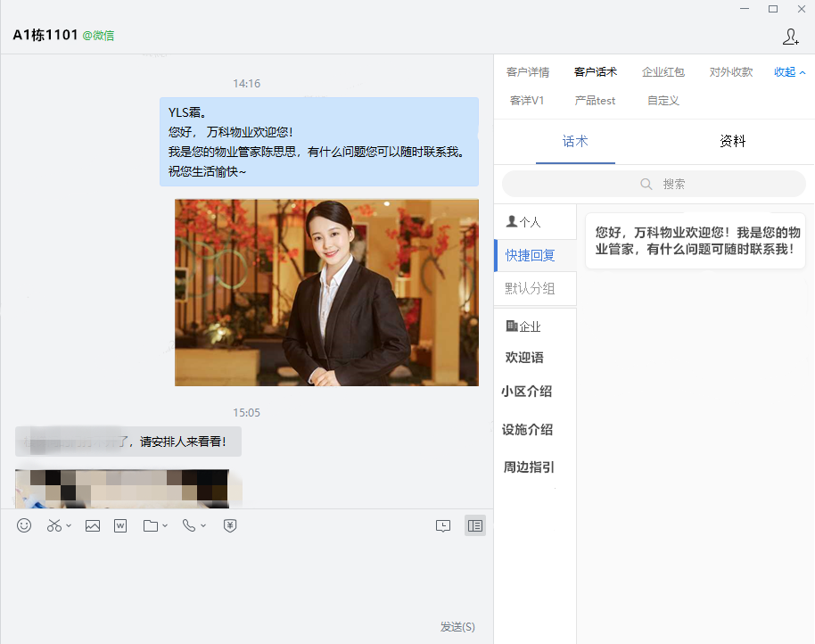Click the yuan payment shield icon
This screenshot has height=644, width=815.
pos(230,525)
